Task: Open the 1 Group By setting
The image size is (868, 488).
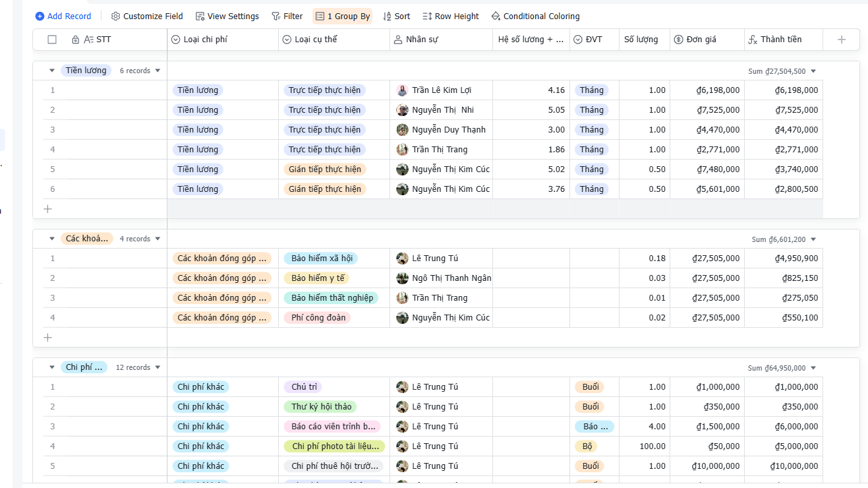Action: [x=343, y=16]
